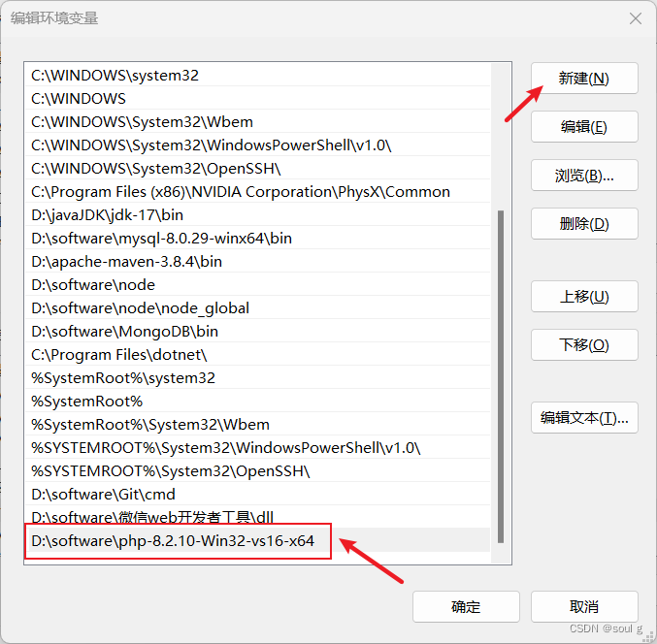Click the 新建(N) button

(584, 79)
